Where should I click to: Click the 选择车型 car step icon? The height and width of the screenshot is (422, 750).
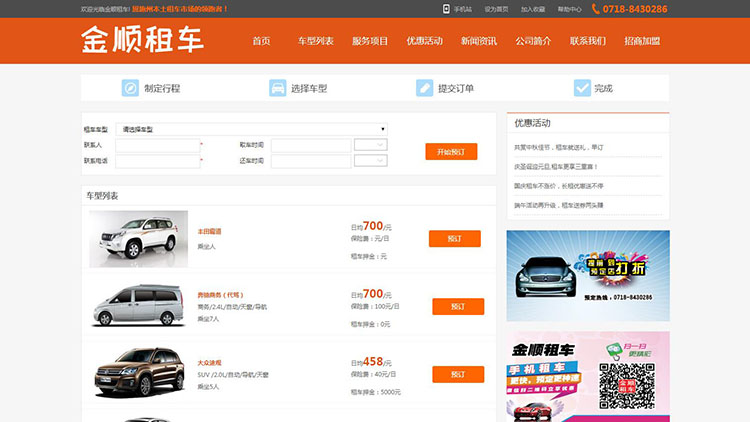tap(277, 88)
